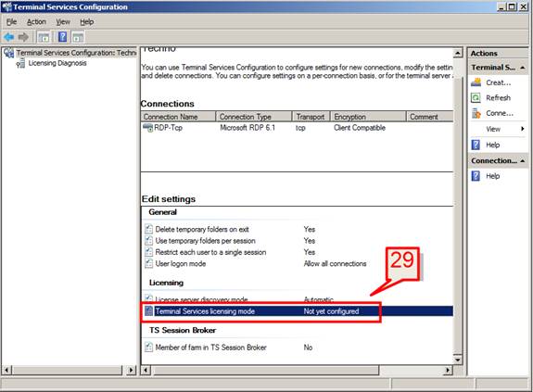Click the Refresh action icon
Viewport: 533px width, 392px height.
(x=476, y=98)
